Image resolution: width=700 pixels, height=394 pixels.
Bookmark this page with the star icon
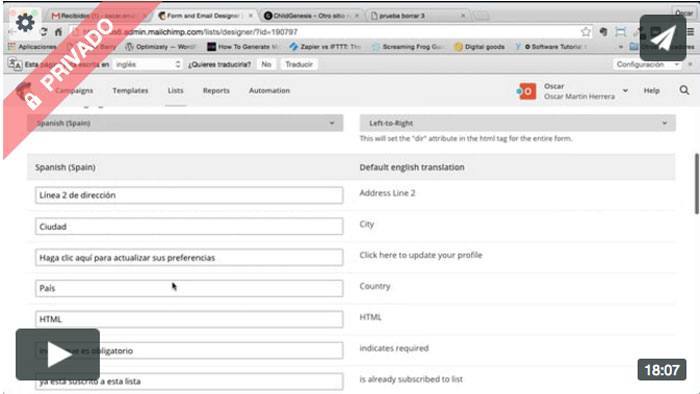click(586, 32)
